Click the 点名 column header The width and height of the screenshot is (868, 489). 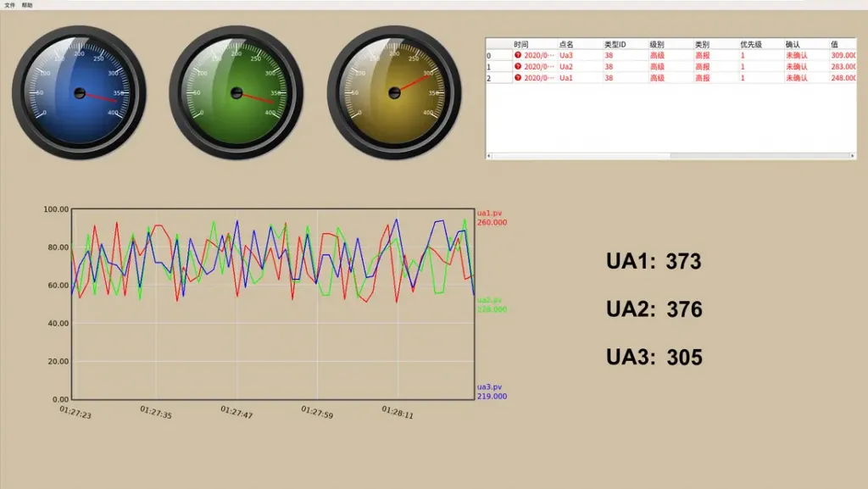[580, 44]
